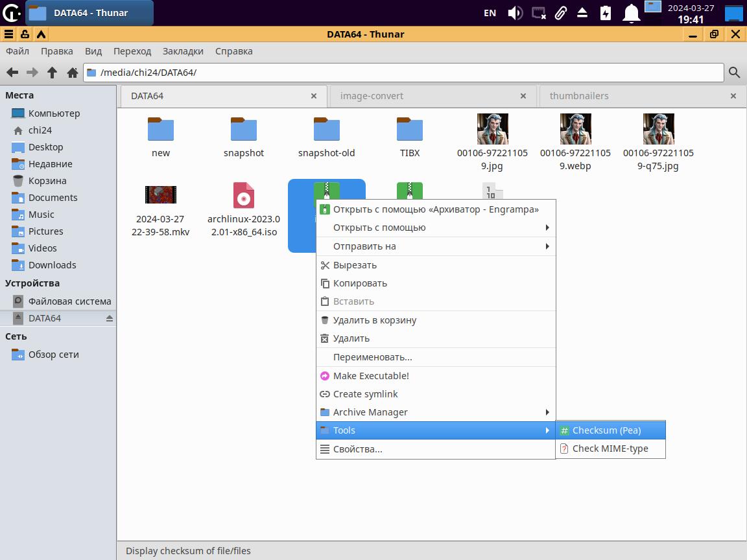Eject the DATA64 device in sidebar

(109, 318)
